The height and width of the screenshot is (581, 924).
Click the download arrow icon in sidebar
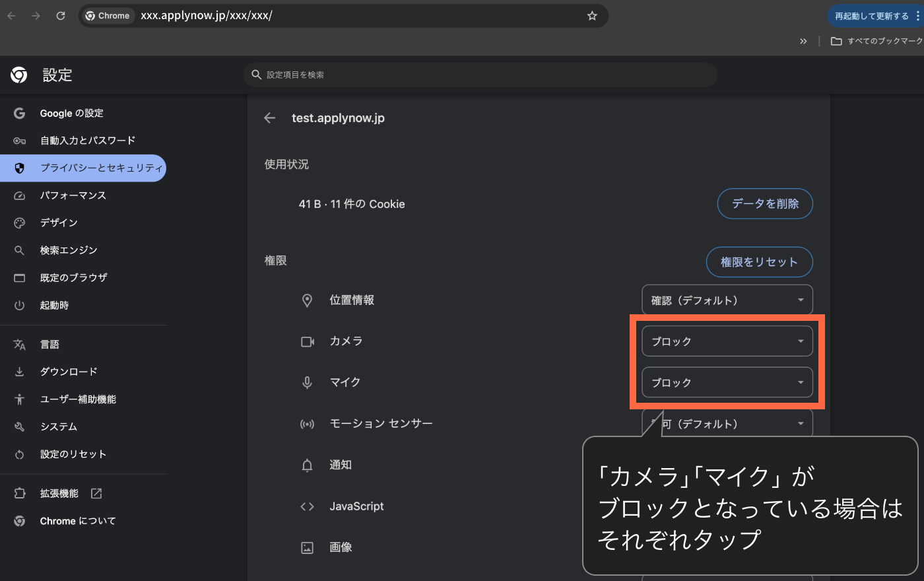pos(19,372)
